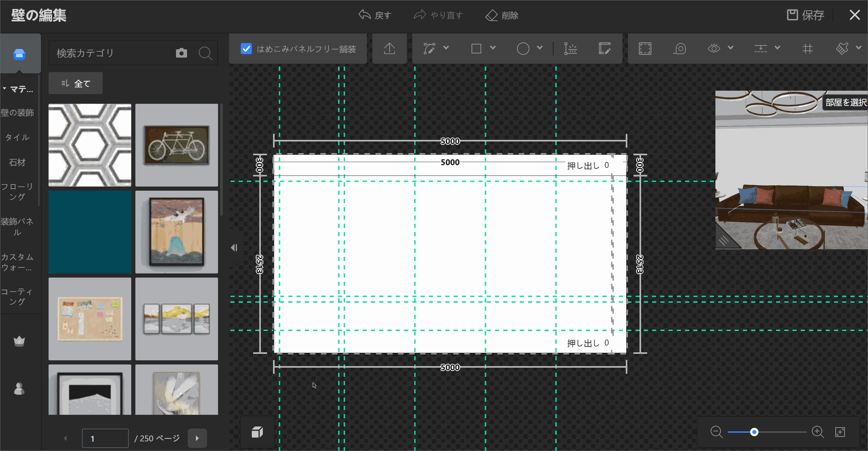Viewport: 868px width, 451px height.
Task: Expand the alignment tool dropdown arrow
Action: (777, 48)
